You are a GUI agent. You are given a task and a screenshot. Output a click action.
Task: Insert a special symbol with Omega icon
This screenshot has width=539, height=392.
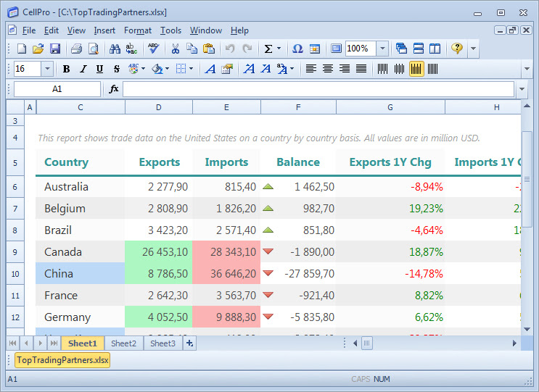[297, 49]
